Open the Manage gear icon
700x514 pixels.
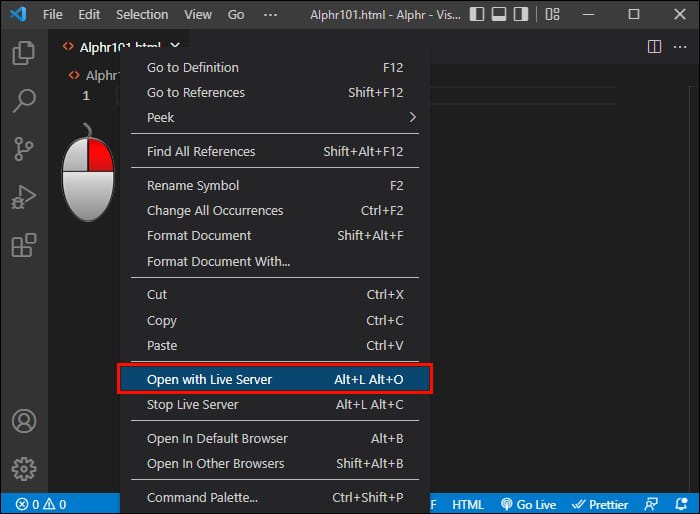pos(23,468)
